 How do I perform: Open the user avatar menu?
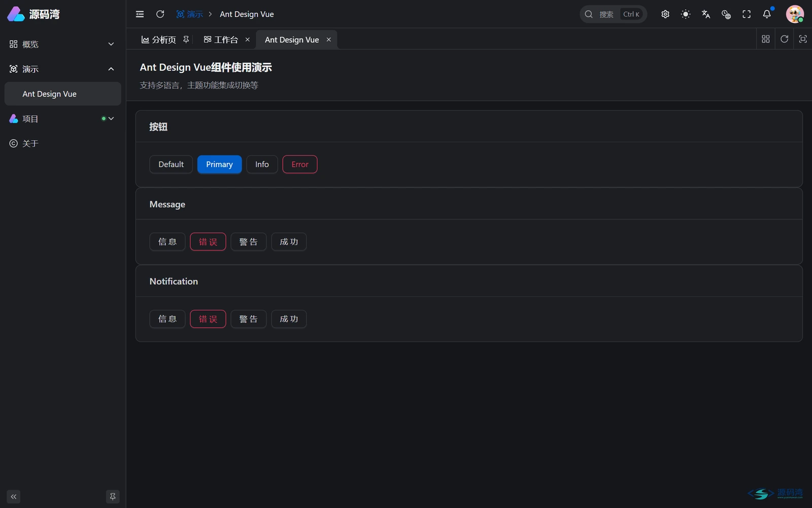click(795, 14)
